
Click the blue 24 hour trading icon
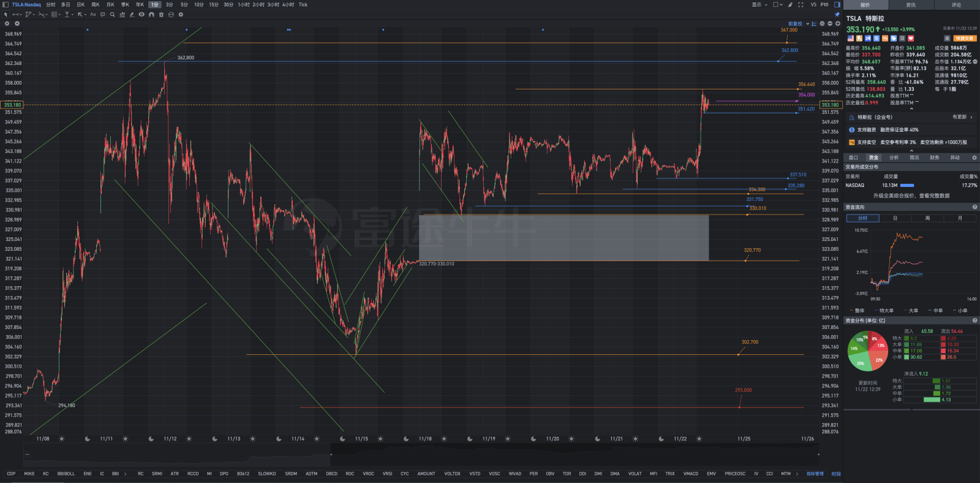pyautogui.click(x=868, y=38)
